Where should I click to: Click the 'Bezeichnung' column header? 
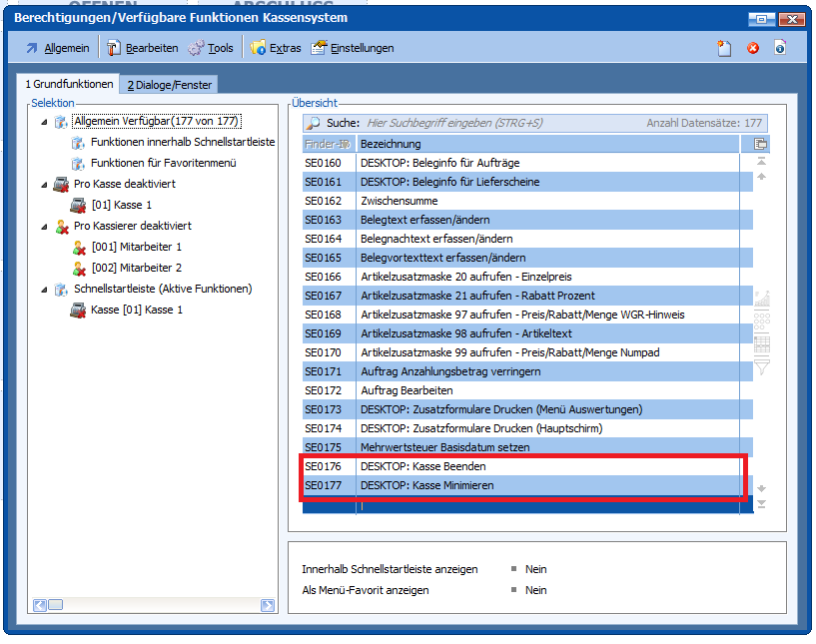pyautogui.click(x=390, y=144)
